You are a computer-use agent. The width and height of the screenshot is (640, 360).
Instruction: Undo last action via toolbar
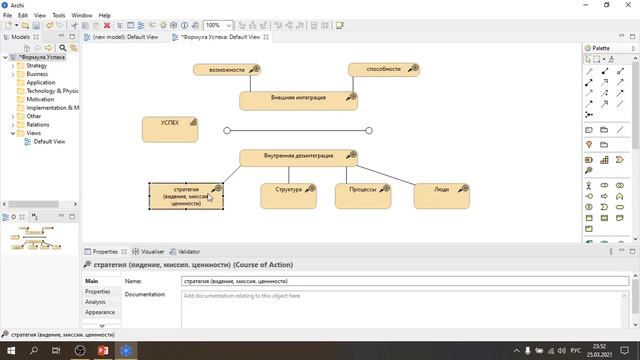(49, 25)
